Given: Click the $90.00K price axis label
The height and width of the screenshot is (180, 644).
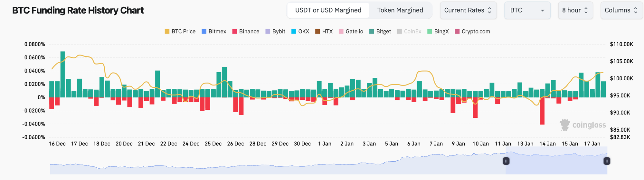Looking at the screenshot, I should pos(620,113).
